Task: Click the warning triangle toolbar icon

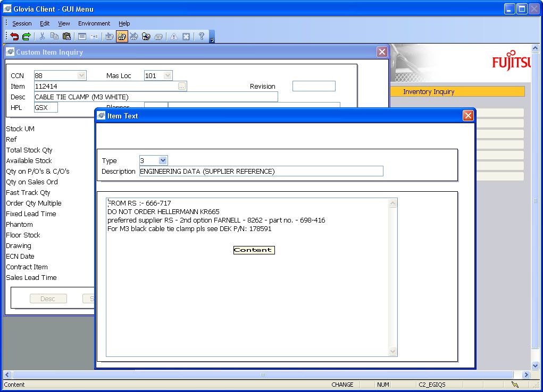Action: click(174, 37)
